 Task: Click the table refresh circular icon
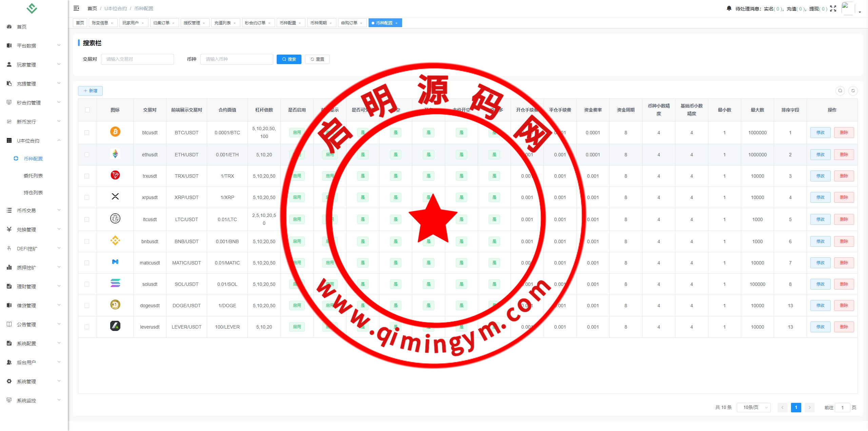point(853,91)
